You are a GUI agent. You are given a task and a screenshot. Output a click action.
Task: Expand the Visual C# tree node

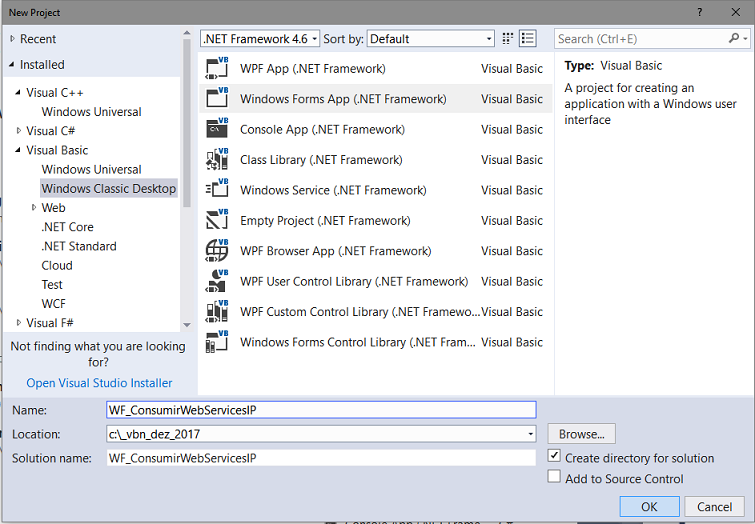tap(19, 131)
